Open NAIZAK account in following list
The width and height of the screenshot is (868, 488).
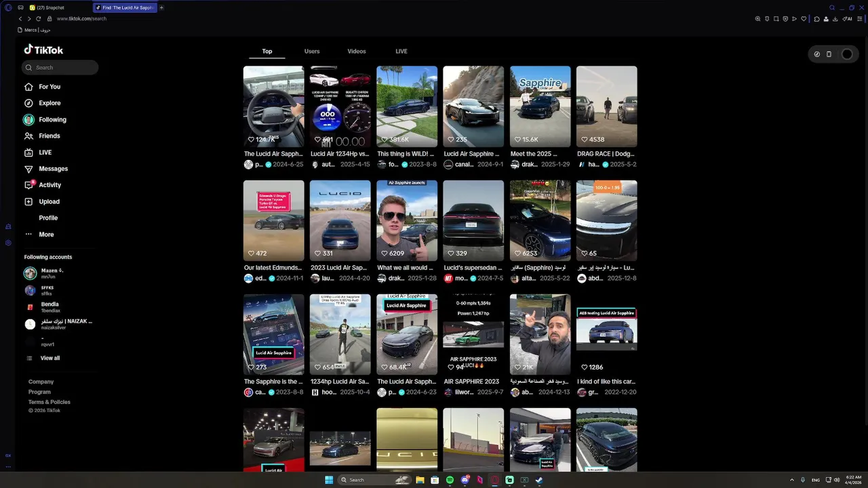click(58, 324)
